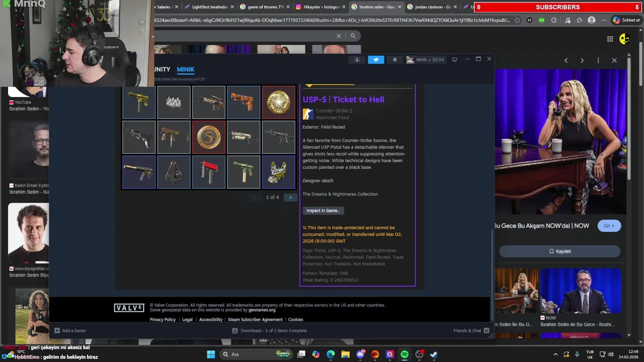Show hidden system tray icons chevron
The image size is (644, 362).
555,354
